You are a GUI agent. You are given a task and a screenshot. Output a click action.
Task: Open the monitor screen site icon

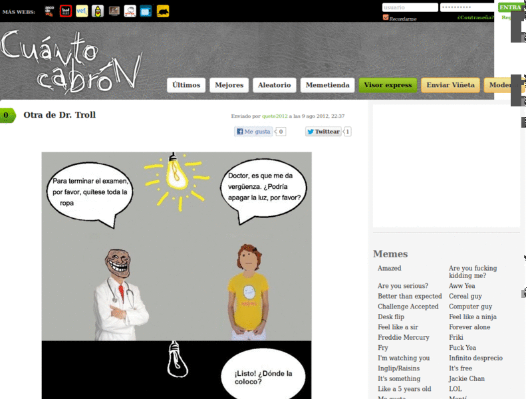click(114, 11)
